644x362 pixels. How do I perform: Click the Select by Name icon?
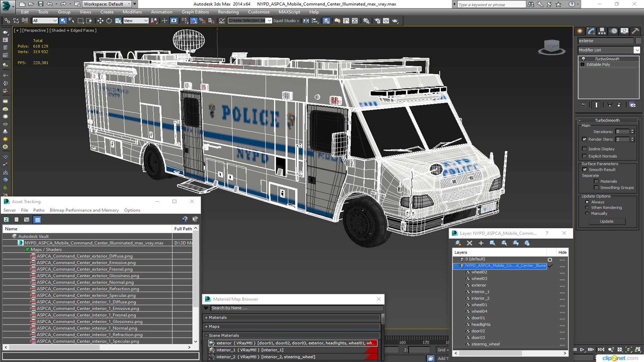pos(71,21)
